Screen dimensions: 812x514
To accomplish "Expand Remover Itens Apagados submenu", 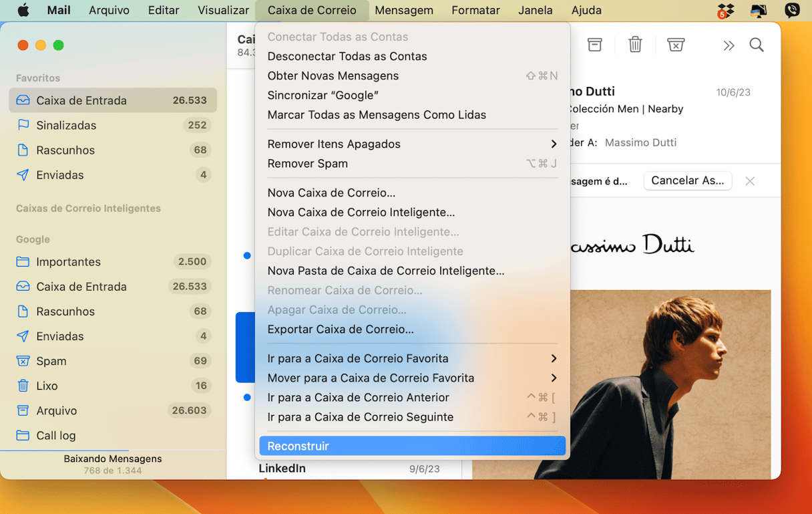I will point(553,144).
